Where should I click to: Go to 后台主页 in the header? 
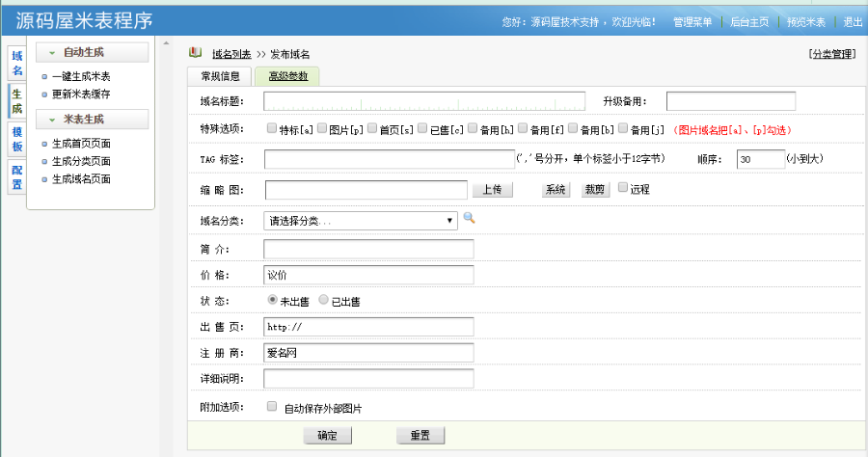[749, 22]
